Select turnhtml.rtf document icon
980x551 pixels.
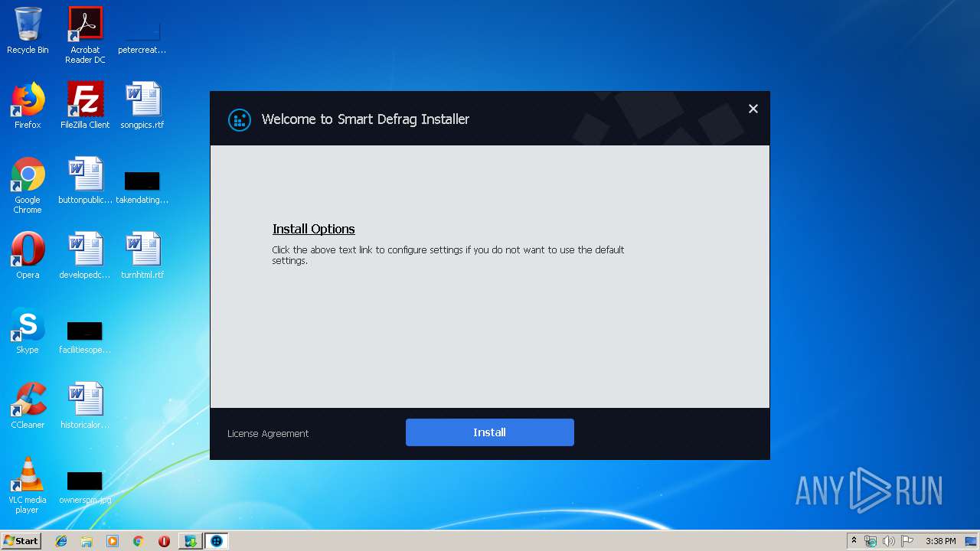point(142,256)
